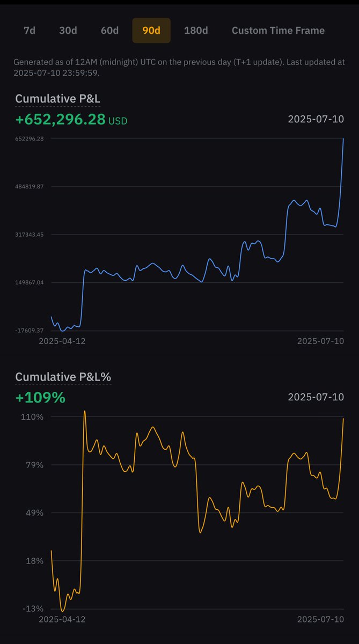Viewport: 359px width, 644px height.
Task: Click the peak of the blue P&L line
Action: [x=343, y=139]
